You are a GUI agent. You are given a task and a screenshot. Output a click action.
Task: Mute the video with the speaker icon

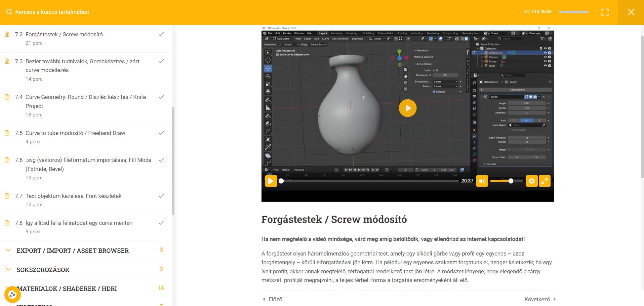click(482, 181)
